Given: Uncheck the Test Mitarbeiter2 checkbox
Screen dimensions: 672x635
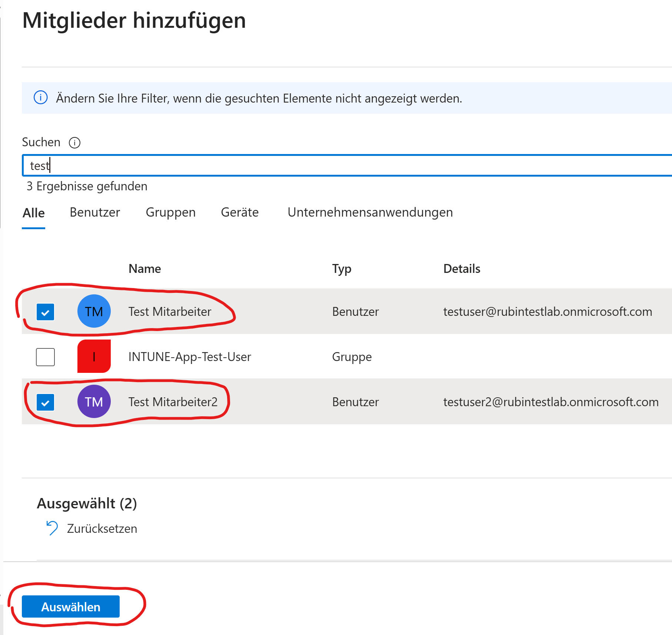Looking at the screenshot, I should (x=46, y=402).
